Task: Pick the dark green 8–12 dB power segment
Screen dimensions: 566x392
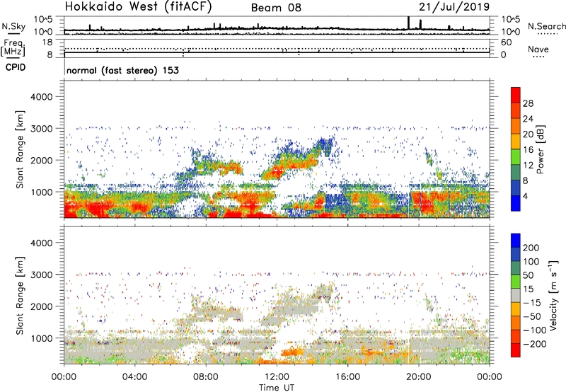Action: 516,172
